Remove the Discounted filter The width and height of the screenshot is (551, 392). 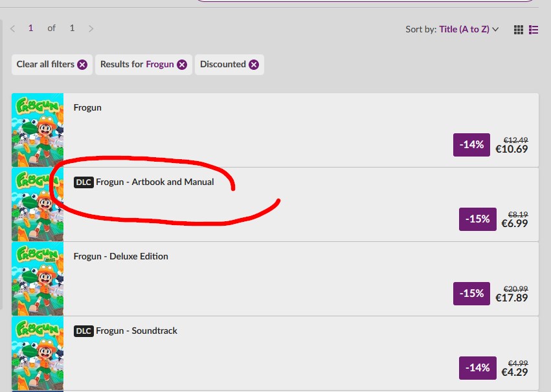pos(254,65)
